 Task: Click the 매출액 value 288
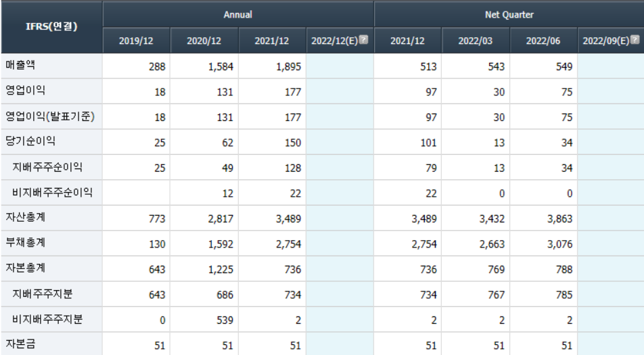(x=157, y=66)
